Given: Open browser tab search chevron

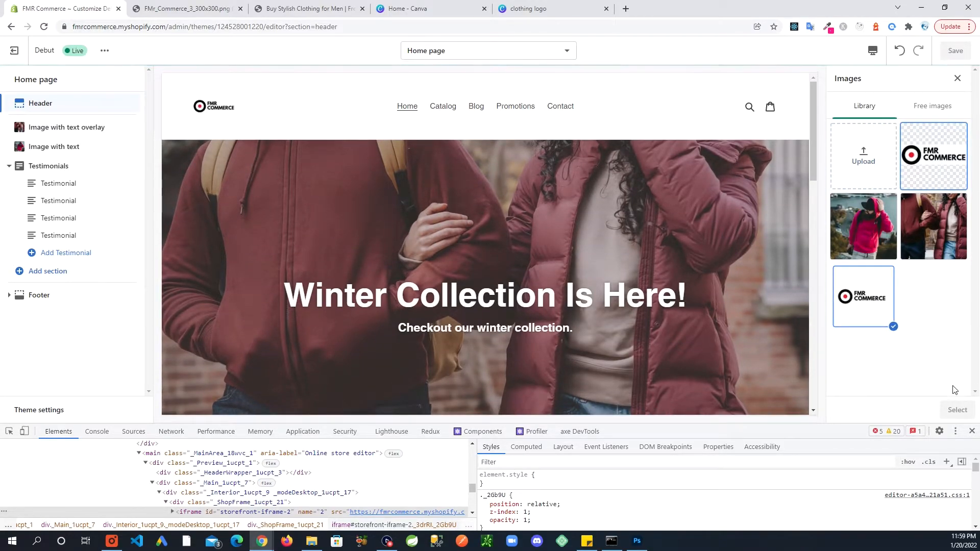Looking at the screenshot, I should pos(898,8).
